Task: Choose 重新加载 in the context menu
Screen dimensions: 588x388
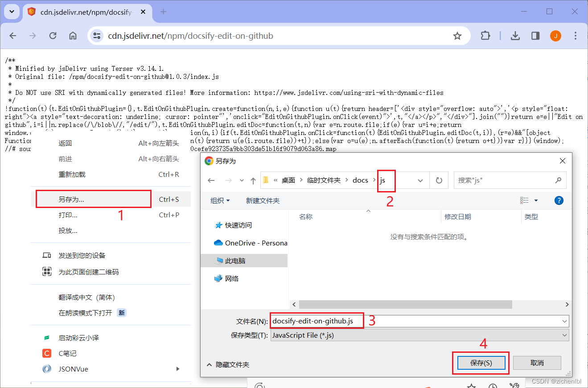Action: click(111, 175)
